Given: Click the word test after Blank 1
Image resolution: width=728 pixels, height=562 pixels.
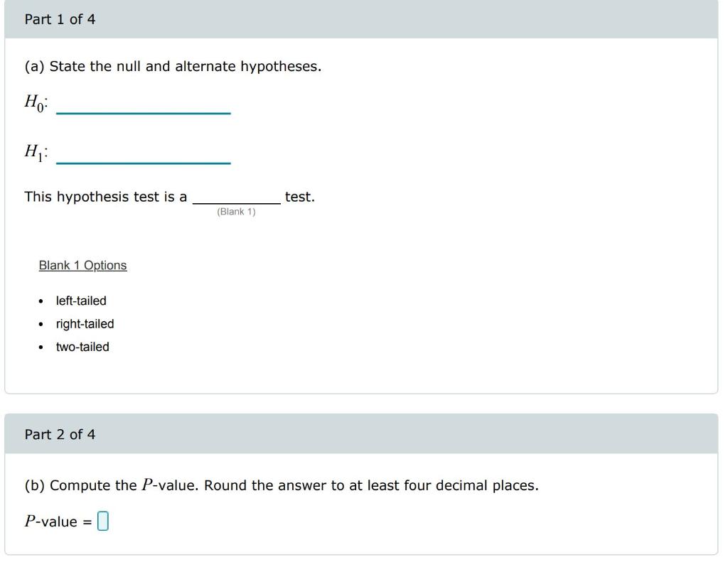Looking at the screenshot, I should click(298, 196).
